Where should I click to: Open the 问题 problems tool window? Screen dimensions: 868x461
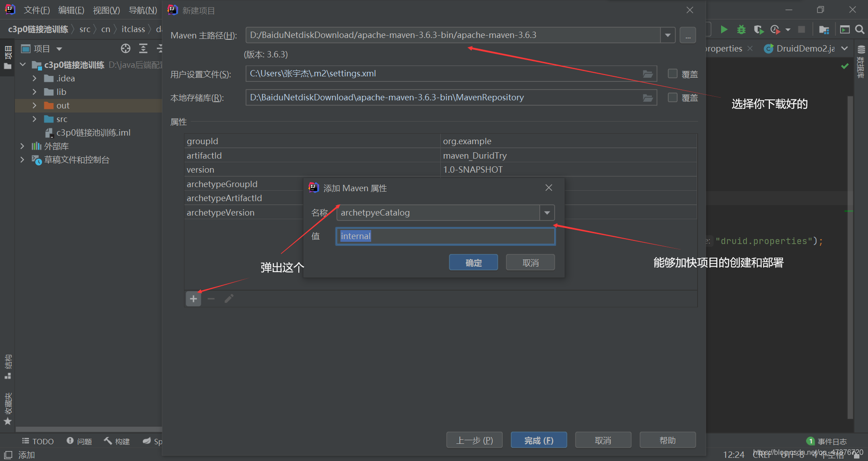79,441
